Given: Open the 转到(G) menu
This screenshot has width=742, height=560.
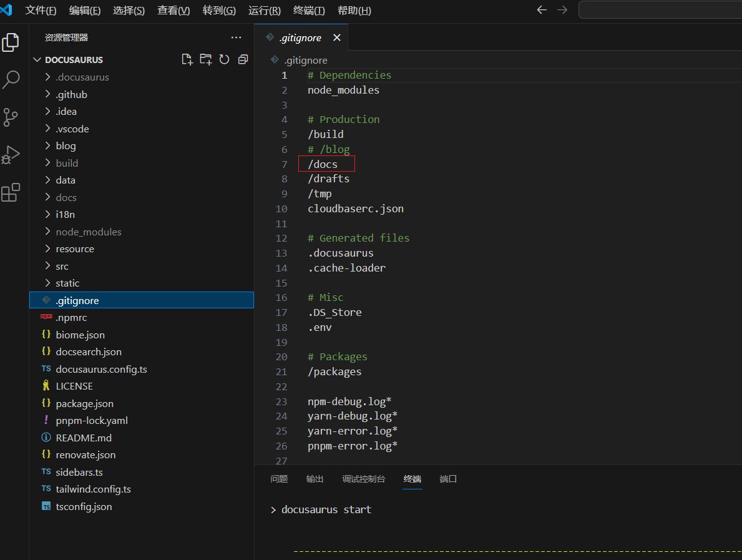Looking at the screenshot, I should coord(219,11).
